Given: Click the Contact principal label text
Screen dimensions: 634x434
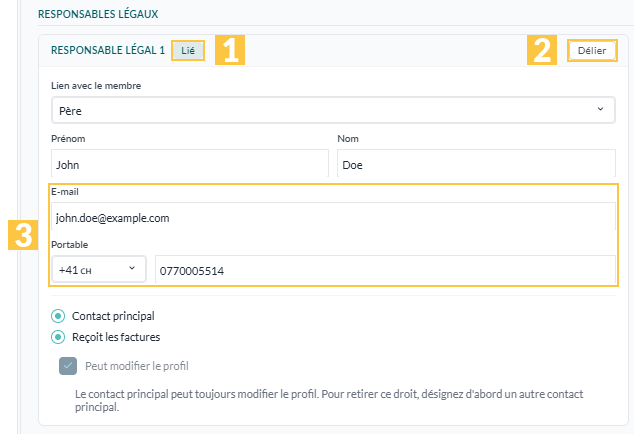Looking at the screenshot, I should coord(113,316).
